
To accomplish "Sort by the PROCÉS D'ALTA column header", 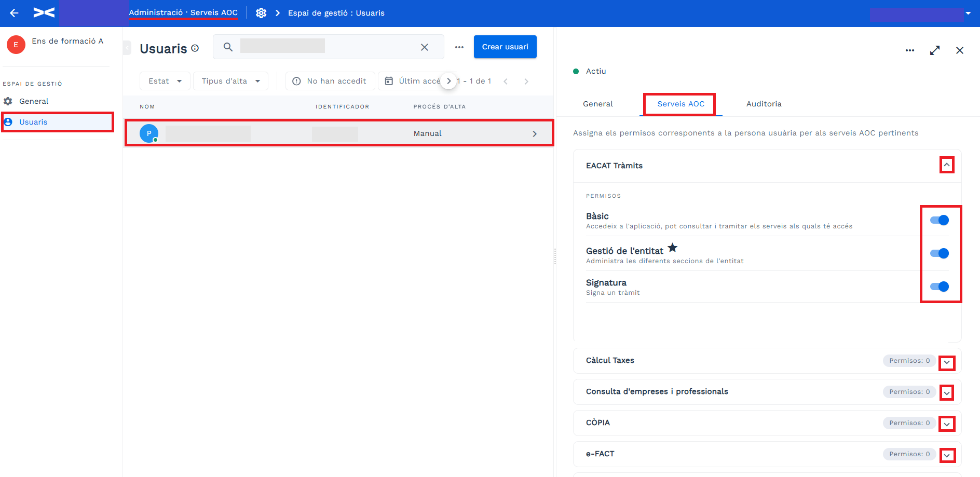I will click(x=440, y=107).
